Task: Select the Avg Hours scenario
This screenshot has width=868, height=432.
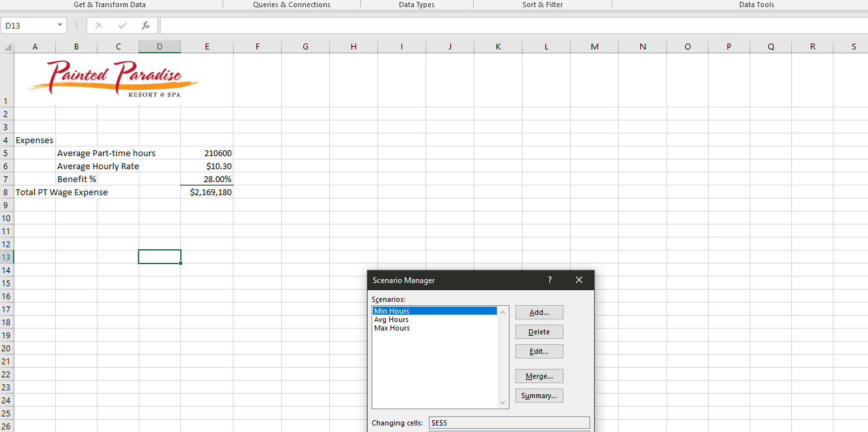Action: pos(435,319)
